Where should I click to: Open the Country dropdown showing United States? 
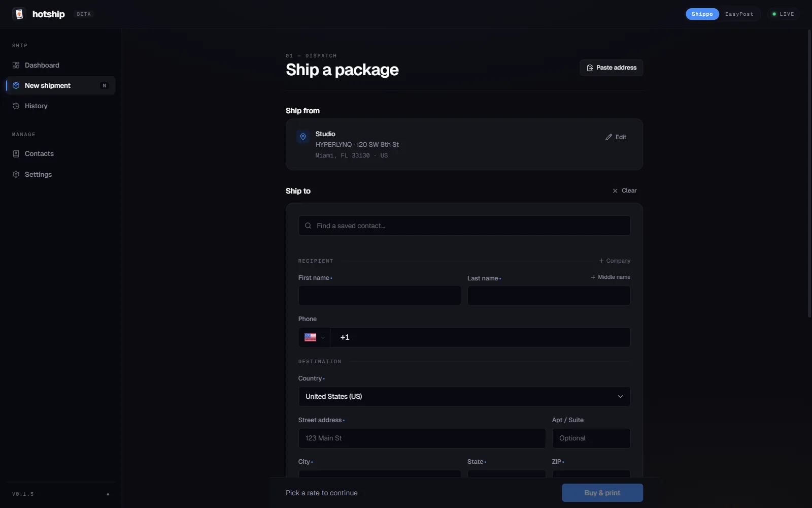(x=464, y=397)
